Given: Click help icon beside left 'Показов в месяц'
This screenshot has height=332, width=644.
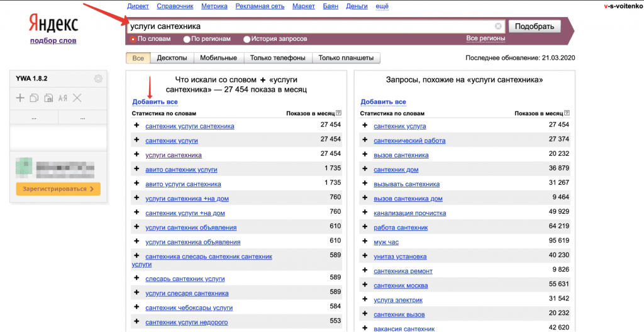Looking at the screenshot, I should 338,113.
